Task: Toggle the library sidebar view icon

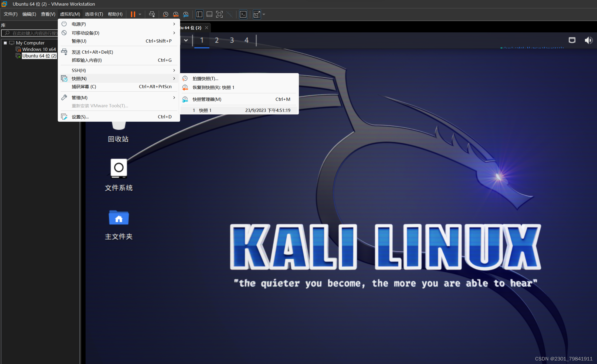Action: pos(199,14)
